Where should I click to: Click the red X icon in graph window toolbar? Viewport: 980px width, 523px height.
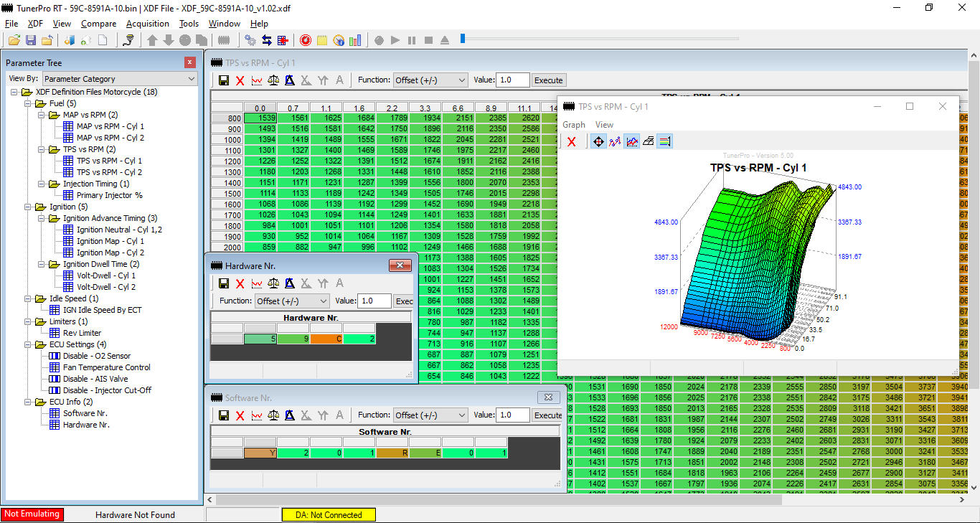click(x=572, y=142)
